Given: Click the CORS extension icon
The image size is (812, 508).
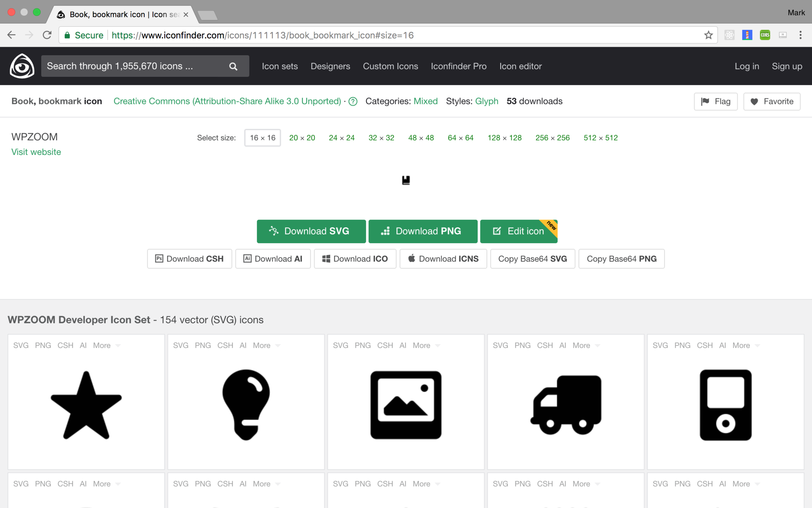Looking at the screenshot, I should coord(765,35).
